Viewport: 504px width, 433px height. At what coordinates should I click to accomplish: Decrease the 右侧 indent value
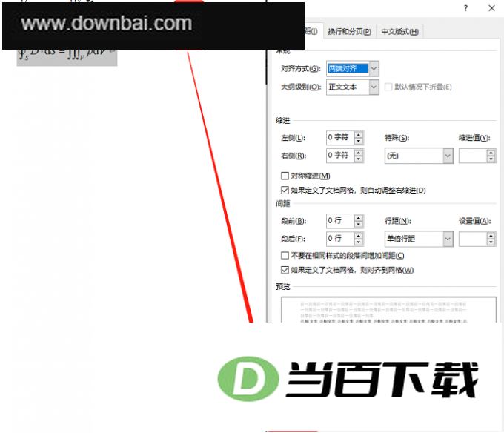pyautogui.click(x=359, y=159)
